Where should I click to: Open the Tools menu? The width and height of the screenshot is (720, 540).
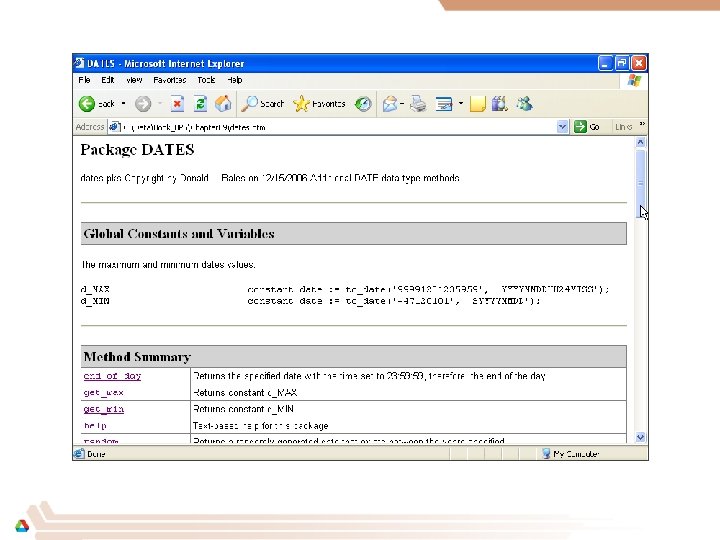(x=206, y=80)
